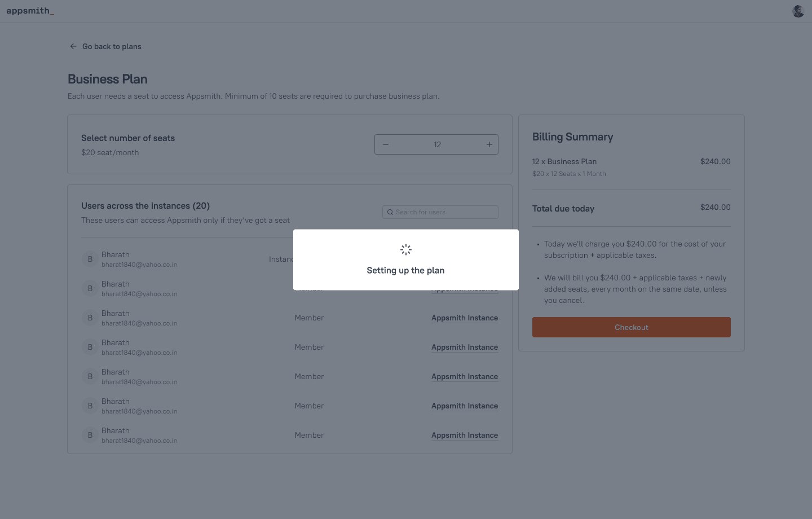Screen dimensions: 812x519
Task: Go back to plans link
Action: pos(112,46)
